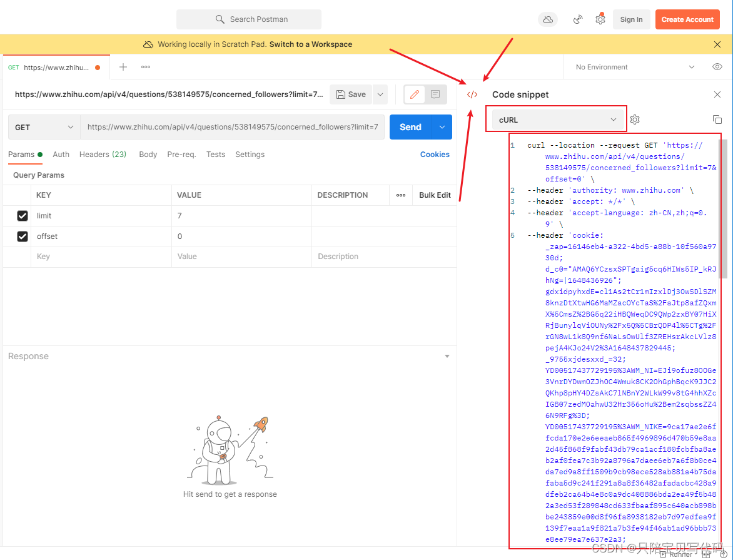Send the request
The height and width of the screenshot is (560, 733).
(x=410, y=127)
